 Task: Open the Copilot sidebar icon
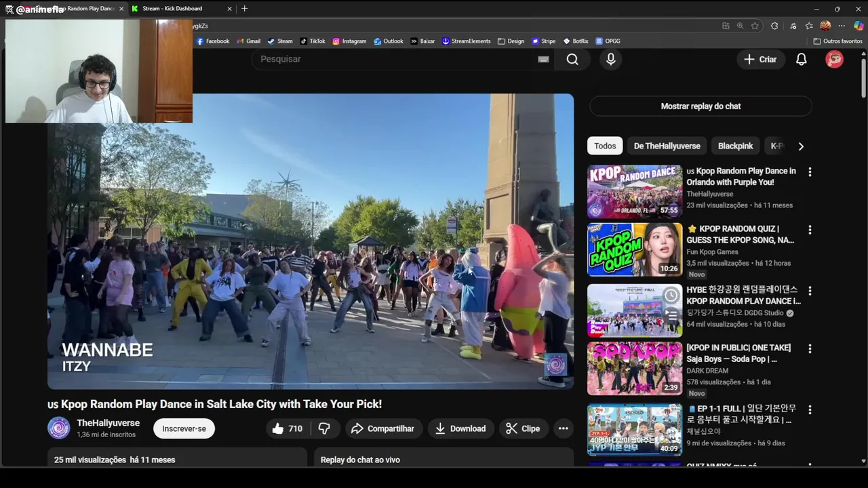[x=859, y=26]
